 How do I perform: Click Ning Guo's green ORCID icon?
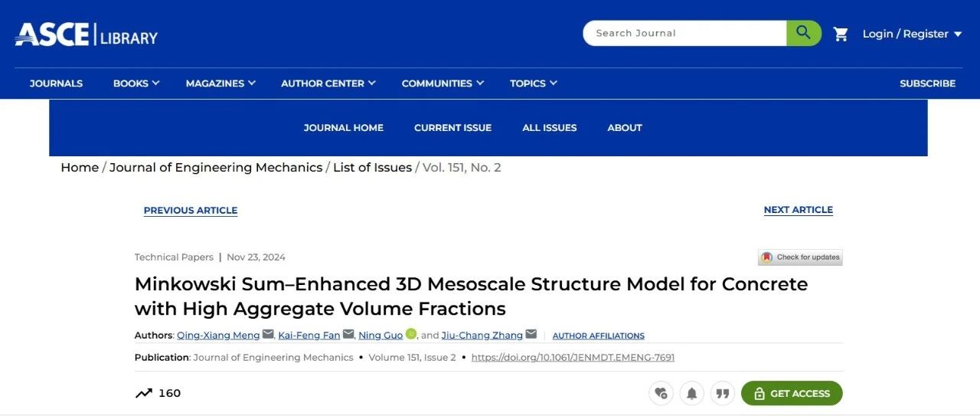click(411, 334)
